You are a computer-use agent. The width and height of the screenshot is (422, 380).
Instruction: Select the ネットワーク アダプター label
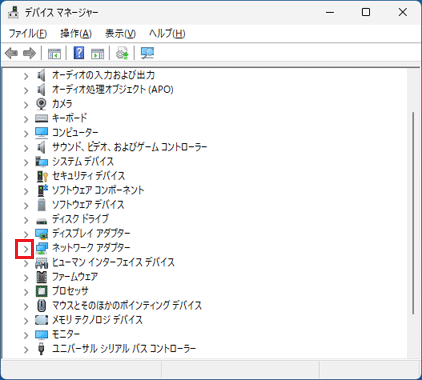(x=91, y=248)
